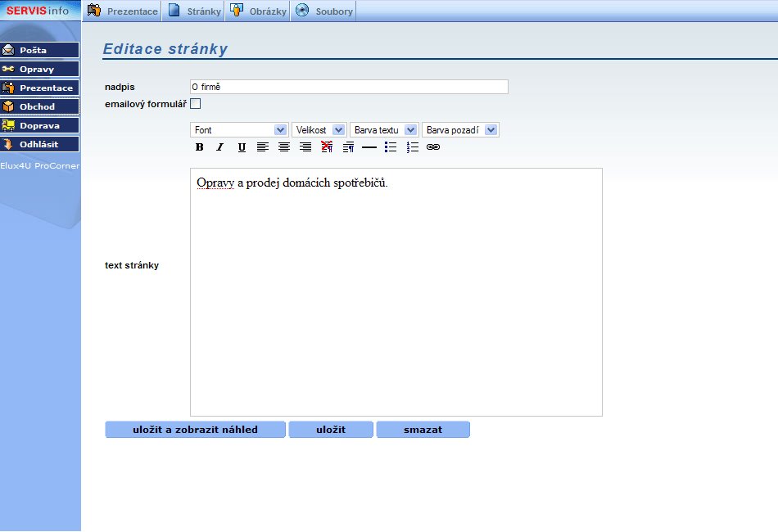
Task: Click the Editace stránky heading
Action: 165,48
